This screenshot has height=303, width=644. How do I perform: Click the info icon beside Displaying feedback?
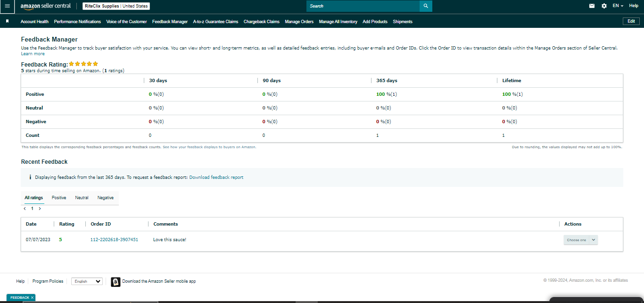[30, 177]
